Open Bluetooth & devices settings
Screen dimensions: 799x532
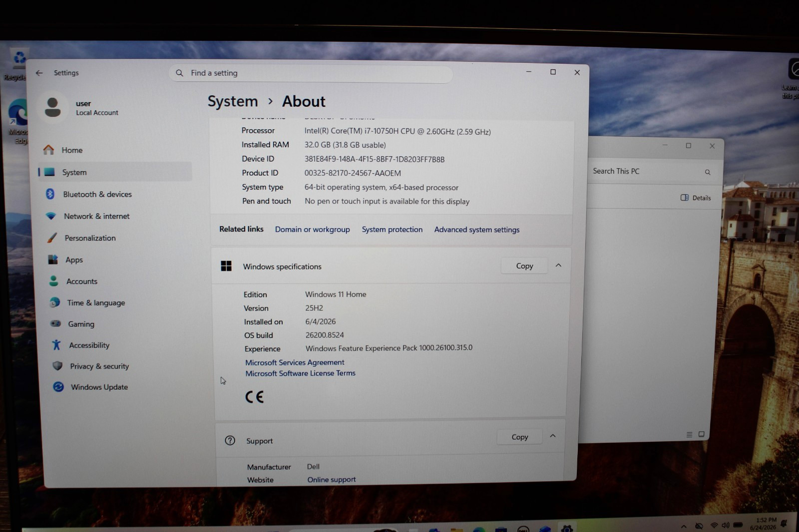(x=116, y=194)
